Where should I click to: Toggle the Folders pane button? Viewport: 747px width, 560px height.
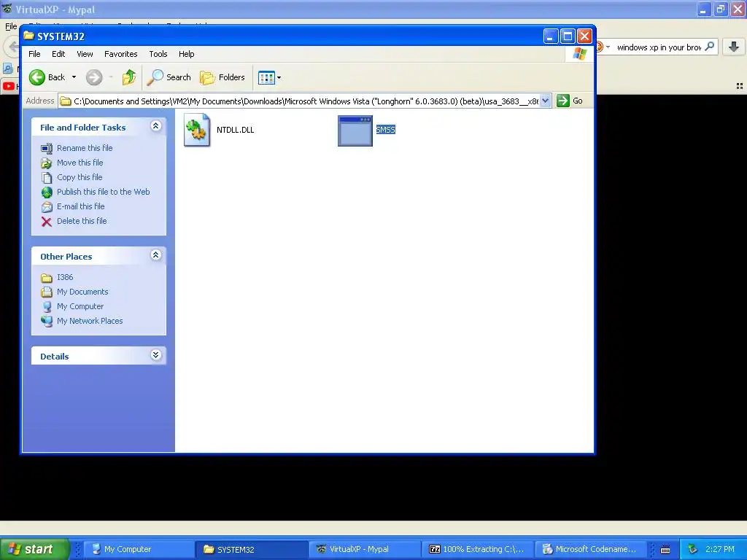[x=222, y=77]
